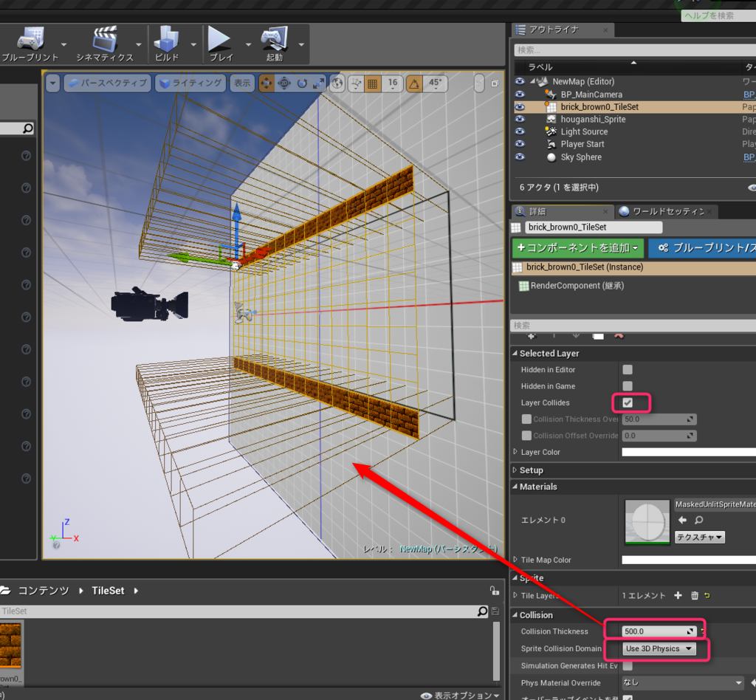The width and height of the screenshot is (756, 700).
Task: Toggle visibility eye for houganshi_Sprite
Action: pos(520,119)
